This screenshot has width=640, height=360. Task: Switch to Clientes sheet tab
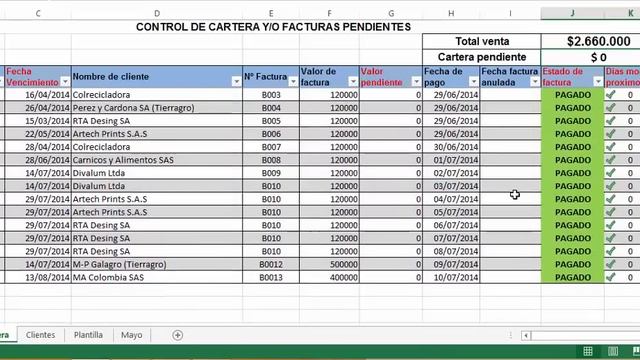pyautogui.click(x=40, y=335)
